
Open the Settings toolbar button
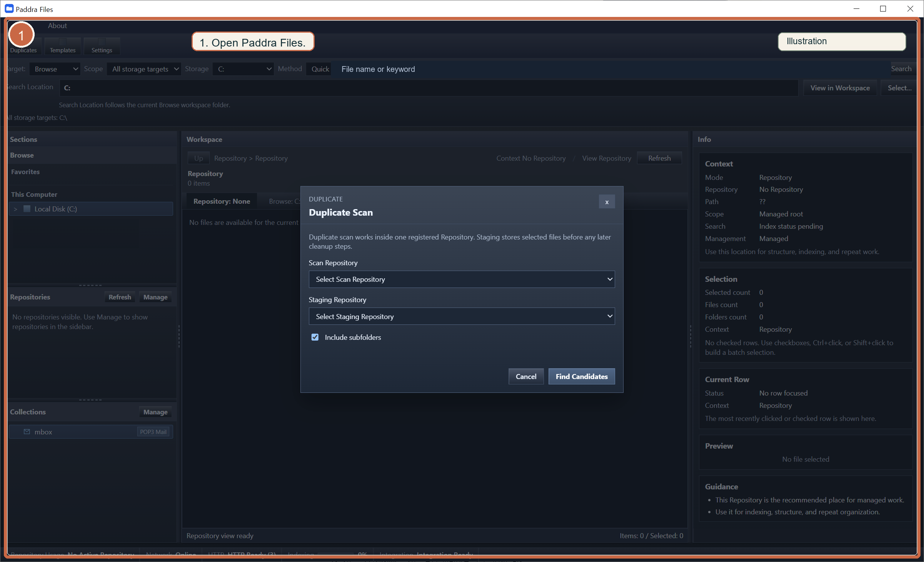102,46
